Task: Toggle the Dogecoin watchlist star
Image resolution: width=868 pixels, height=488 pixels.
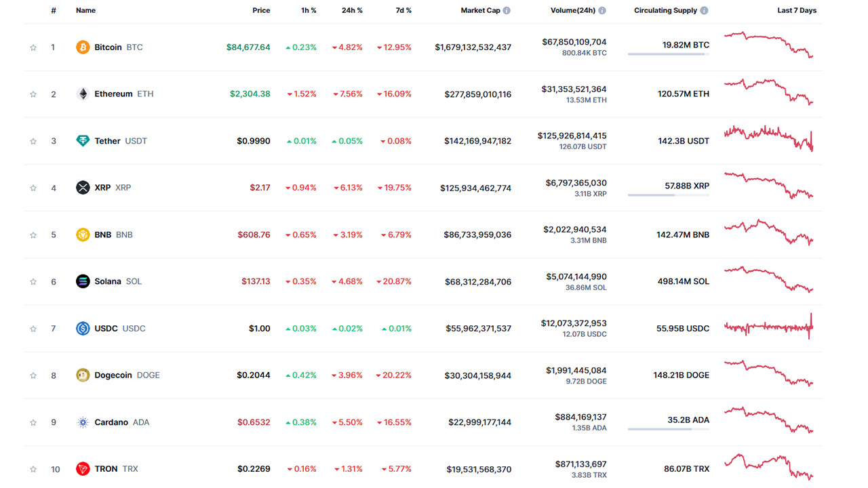Action: (x=33, y=375)
